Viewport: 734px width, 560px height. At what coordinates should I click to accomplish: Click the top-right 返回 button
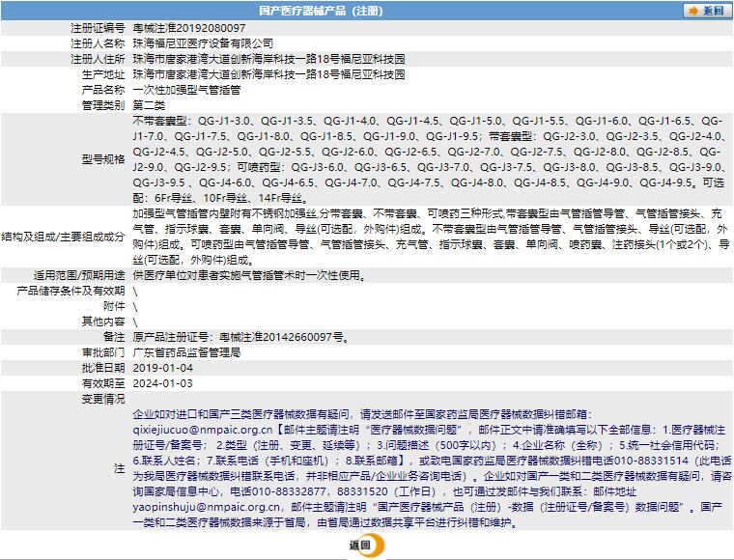tap(707, 11)
